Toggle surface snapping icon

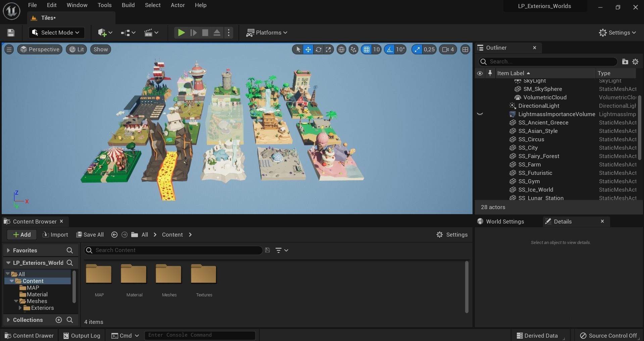353,49
